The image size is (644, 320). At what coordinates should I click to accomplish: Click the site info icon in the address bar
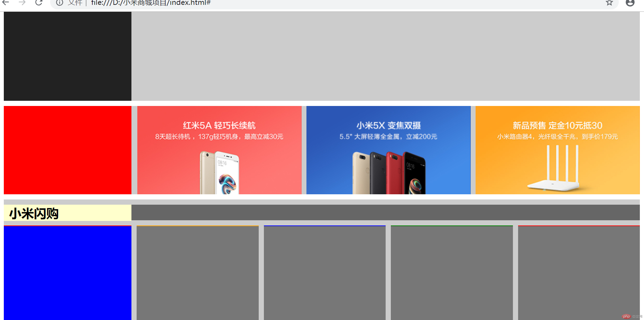(x=59, y=3)
